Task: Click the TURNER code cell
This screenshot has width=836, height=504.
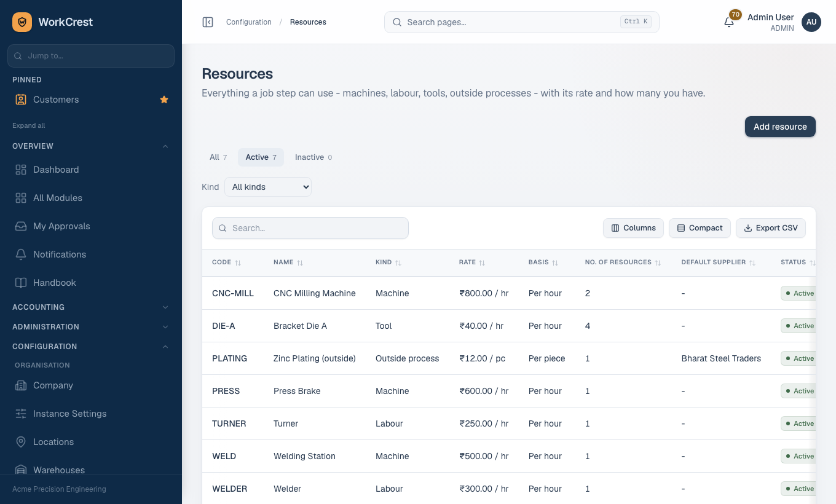Action: [x=229, y=423]
